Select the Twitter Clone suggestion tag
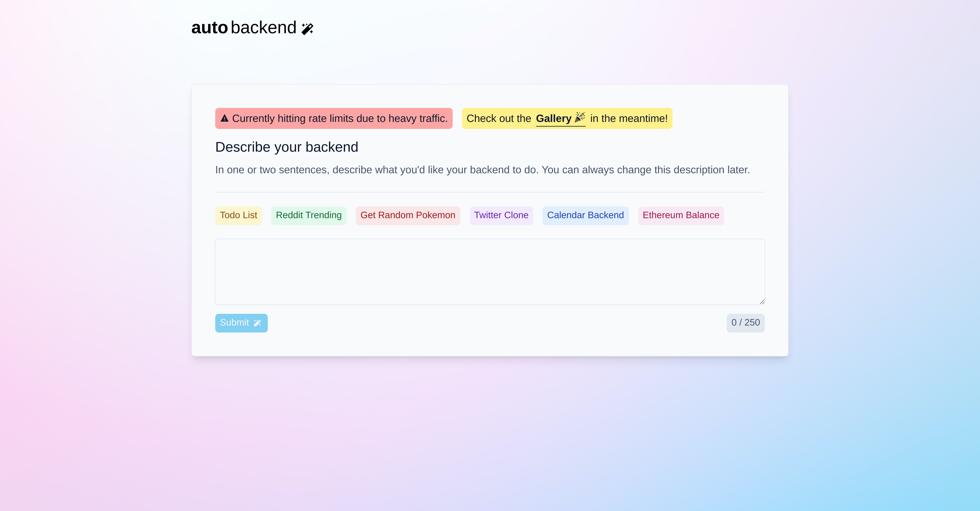Screen dimensions: 980x511 501,215
